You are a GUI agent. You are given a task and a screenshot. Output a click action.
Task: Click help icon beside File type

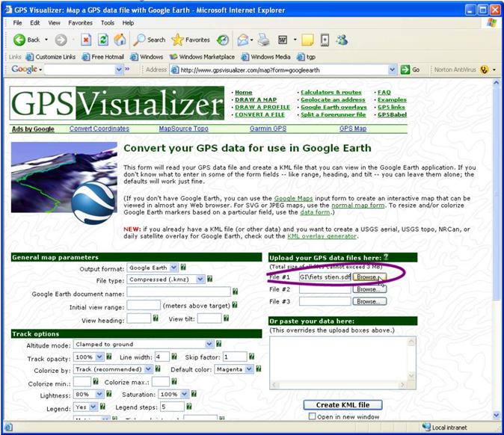[209, 279]
